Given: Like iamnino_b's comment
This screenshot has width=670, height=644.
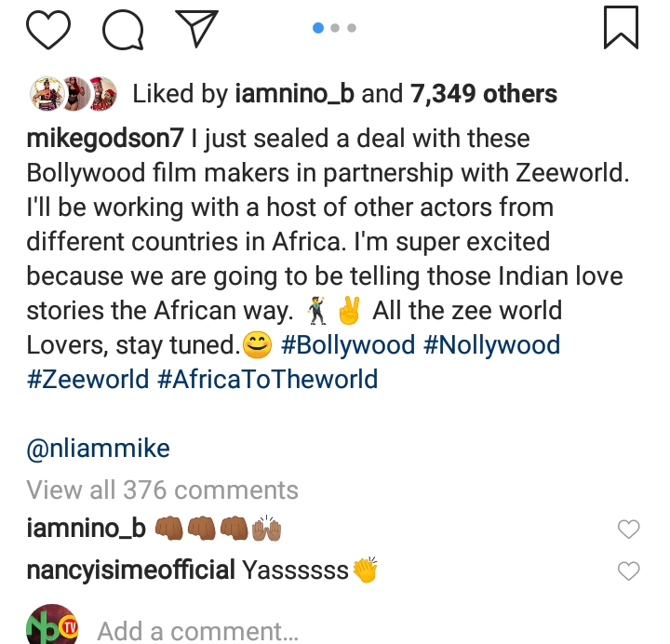Looking at the screenshot, I should (x=629, y=530).
